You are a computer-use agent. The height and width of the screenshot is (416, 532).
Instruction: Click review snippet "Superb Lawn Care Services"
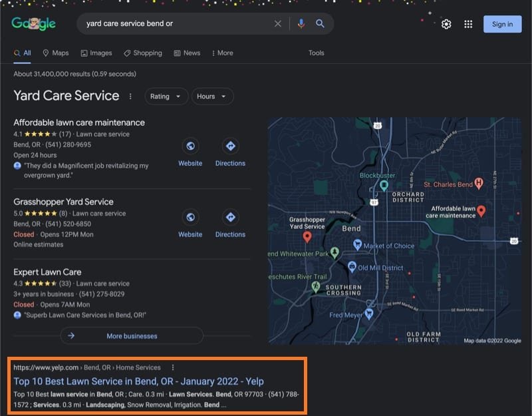pyautogui.click(x=85, y=315)
